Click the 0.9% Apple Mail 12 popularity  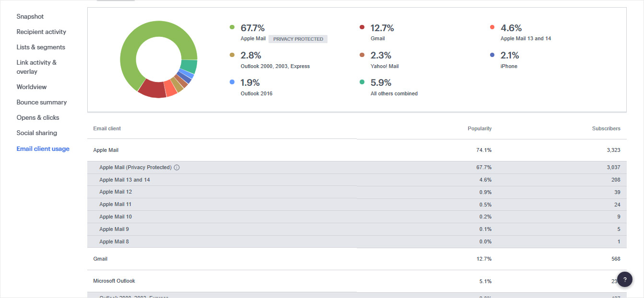click(485, 192)
